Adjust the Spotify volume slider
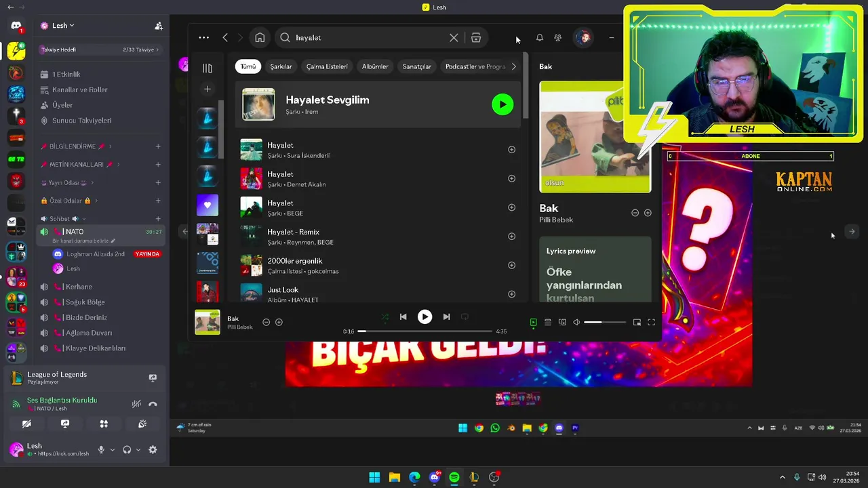The image size is (868, 488). coord(604,323)
